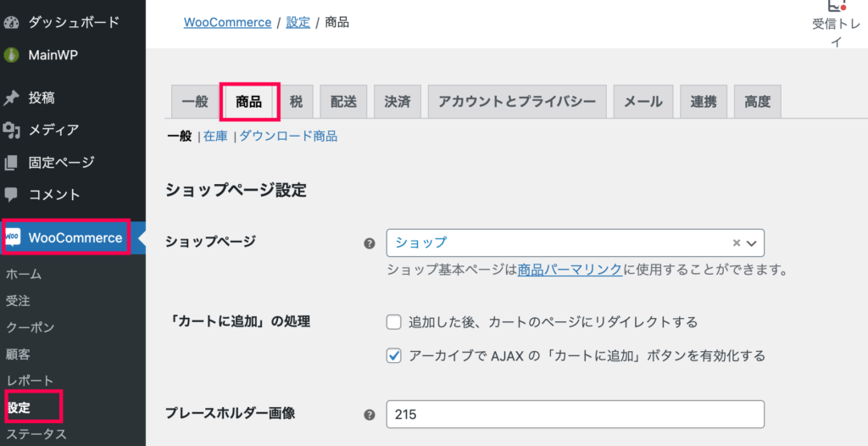Screen dimensions: 868x446
Task: Open the アカウントとプライバシー tab
Action: tap(517, 102)
